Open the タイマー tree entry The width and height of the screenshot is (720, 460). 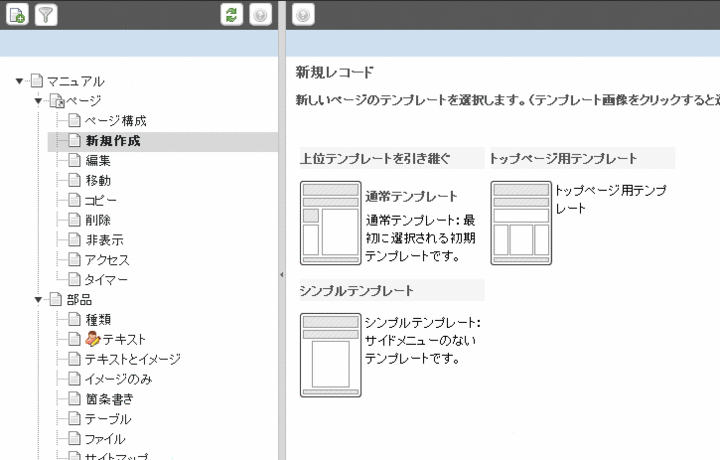coord(107,279)
